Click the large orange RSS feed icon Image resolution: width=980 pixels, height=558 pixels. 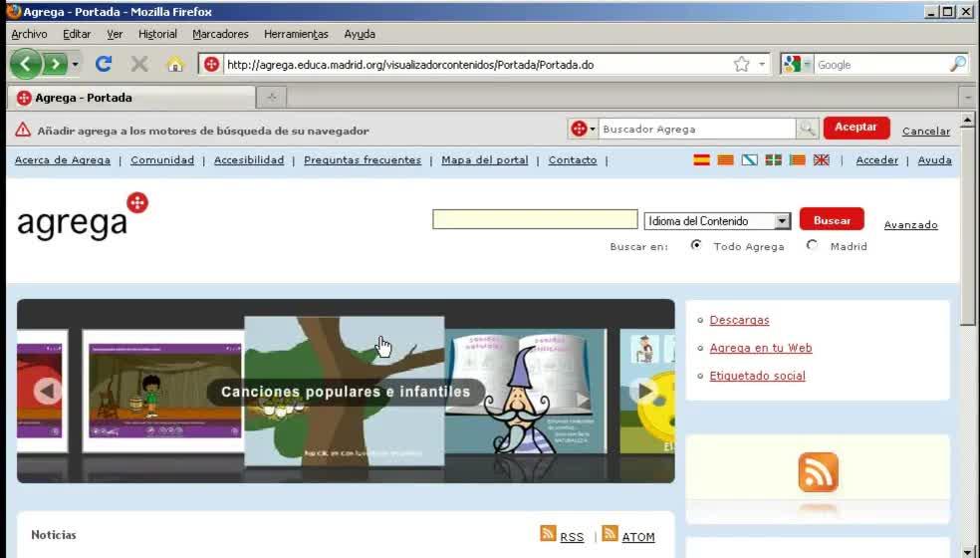coord(818,472)
